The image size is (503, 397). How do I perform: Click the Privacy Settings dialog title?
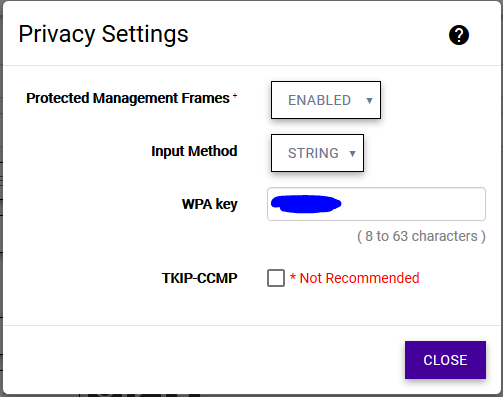point(103,34)
